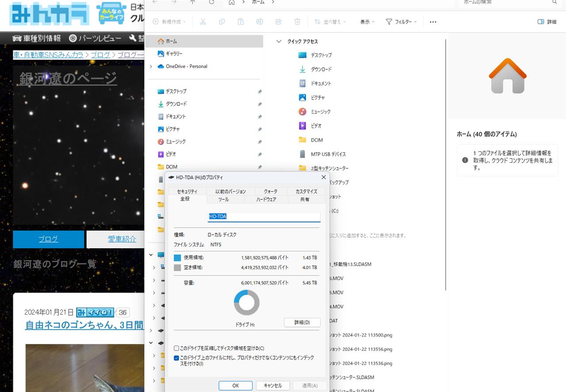Select ホーム in the navigation pane

(204, 41)
